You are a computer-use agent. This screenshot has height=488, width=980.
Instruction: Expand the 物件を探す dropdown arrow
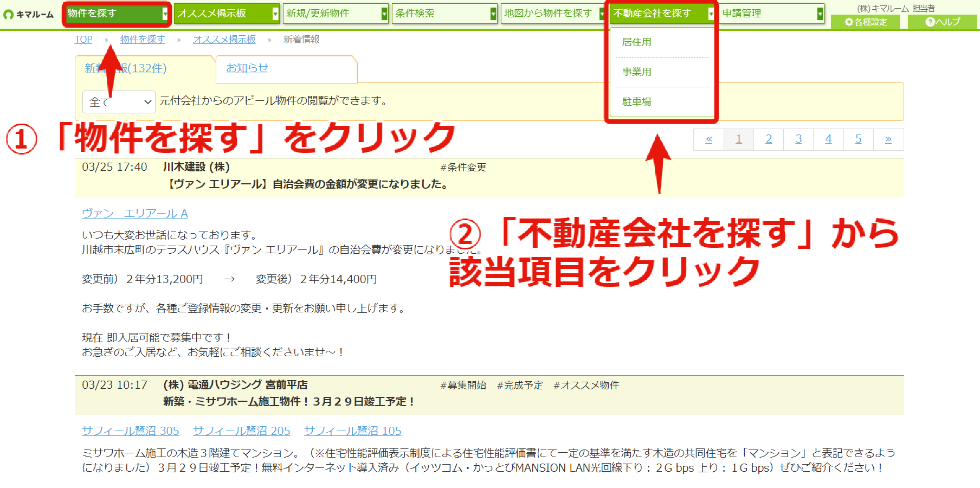click(165, 14)
